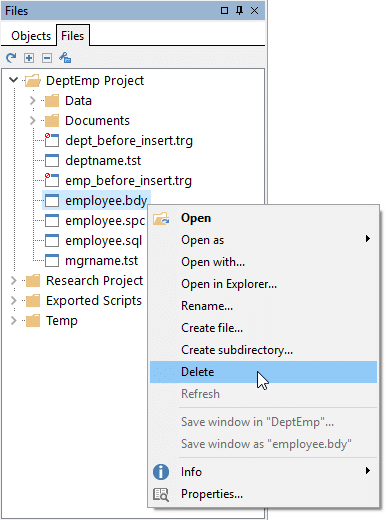This screenshot has height=520, width=389.
Task: Click the maximize square icon in Files header
Action: pyautogui.click(x=224, y=11)
